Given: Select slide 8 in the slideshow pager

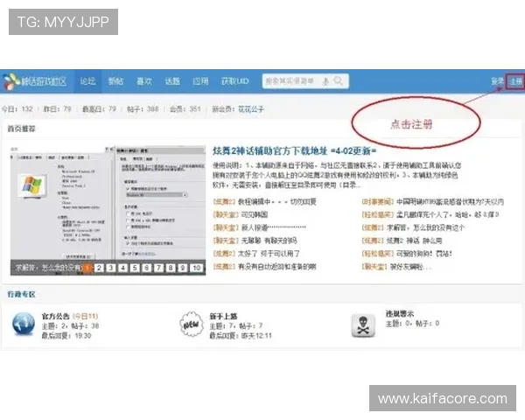Looking at the screenshot, I should pyautogui.click(x=171, y=268).
